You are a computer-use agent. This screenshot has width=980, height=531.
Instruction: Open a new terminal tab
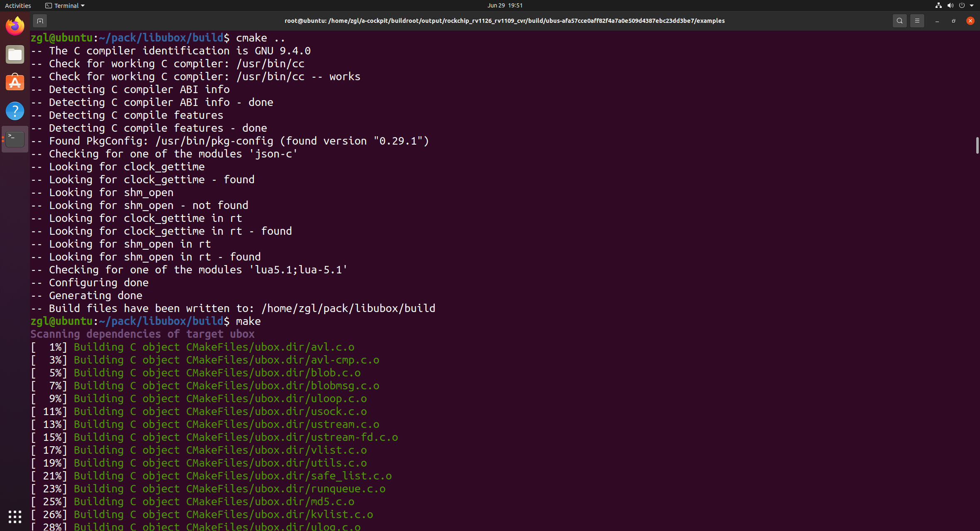(x=40, y=20)
